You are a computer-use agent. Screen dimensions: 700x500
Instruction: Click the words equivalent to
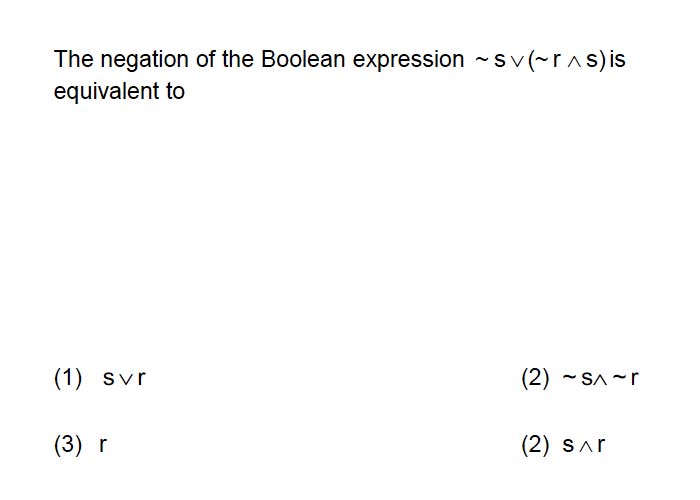tap(119, 92)
